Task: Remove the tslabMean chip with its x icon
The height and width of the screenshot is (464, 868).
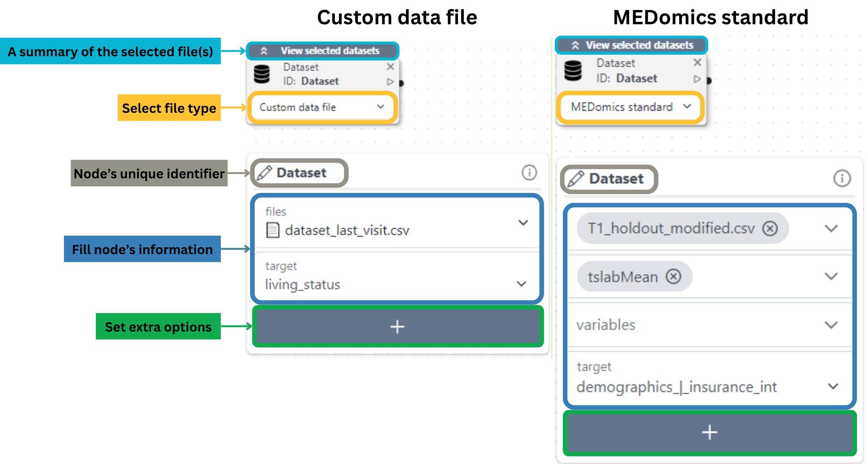Action: pyautogui.click(x=673, y=276)
